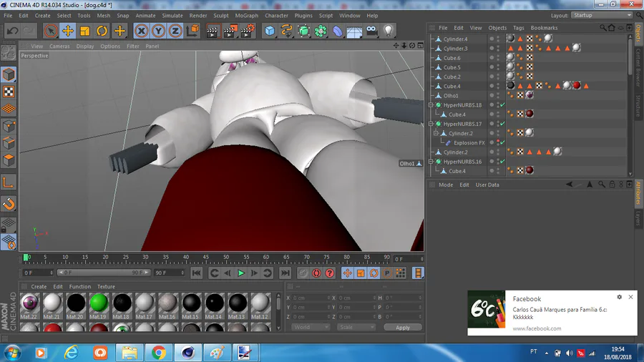Open the Sculpt menu
Image resolution: width=644 pixels, height=362 pixels.
point(220,16)
